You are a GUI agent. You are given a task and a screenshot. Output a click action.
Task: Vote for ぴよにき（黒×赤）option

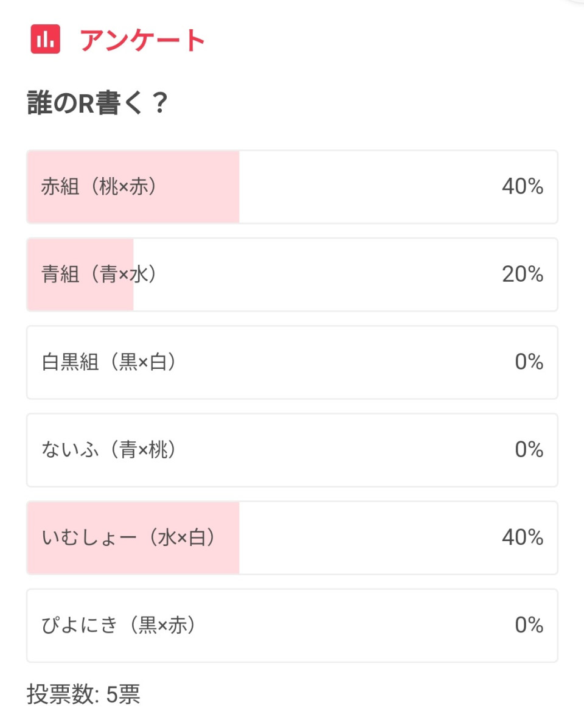(119, 625)
